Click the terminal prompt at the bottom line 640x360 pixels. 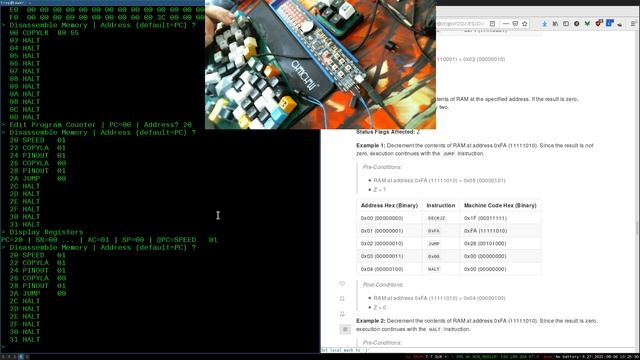(x=3, y=347)
